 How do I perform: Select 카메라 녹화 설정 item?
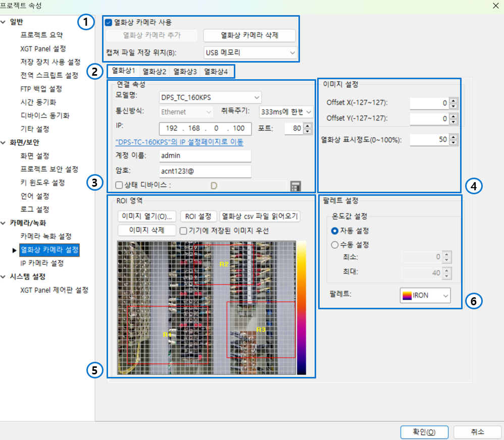tap(45, 236)
